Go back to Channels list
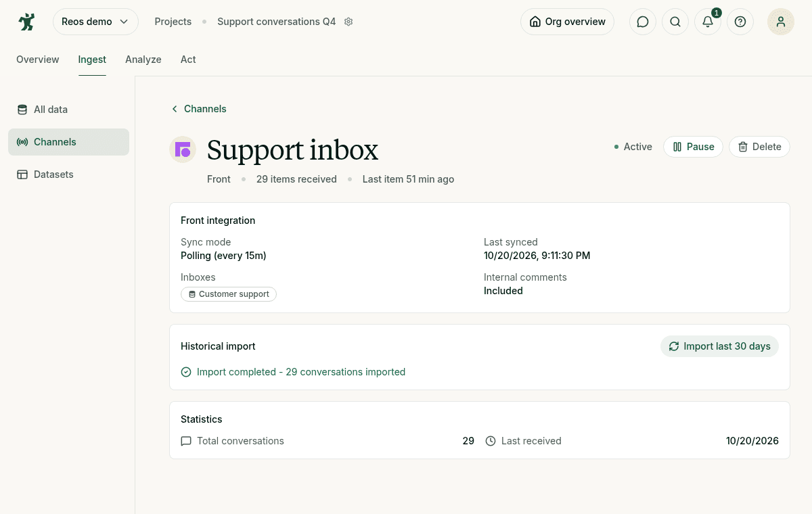 198,109
